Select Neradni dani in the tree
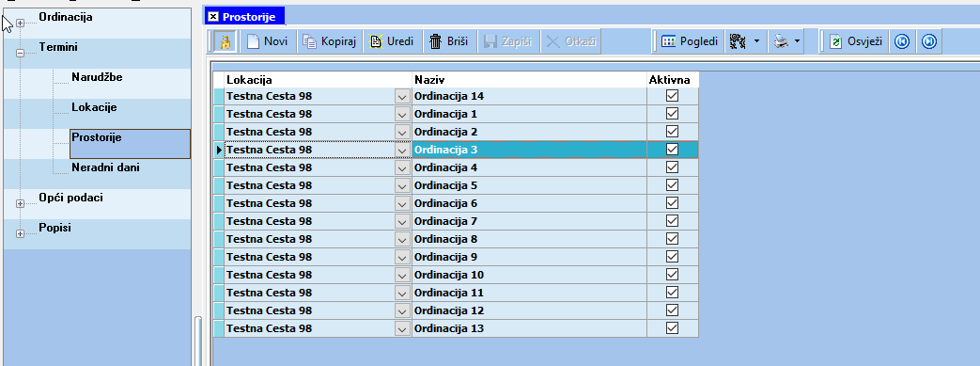Image resolution: width=980 pixels, height=366 pixels. tap(105, 167)
